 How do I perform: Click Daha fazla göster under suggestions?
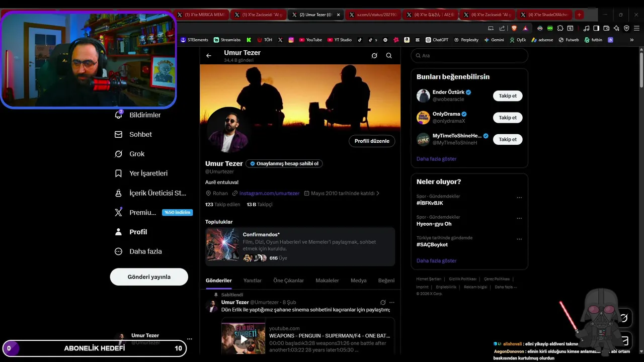pyautogui.click(x=436, y=159)
